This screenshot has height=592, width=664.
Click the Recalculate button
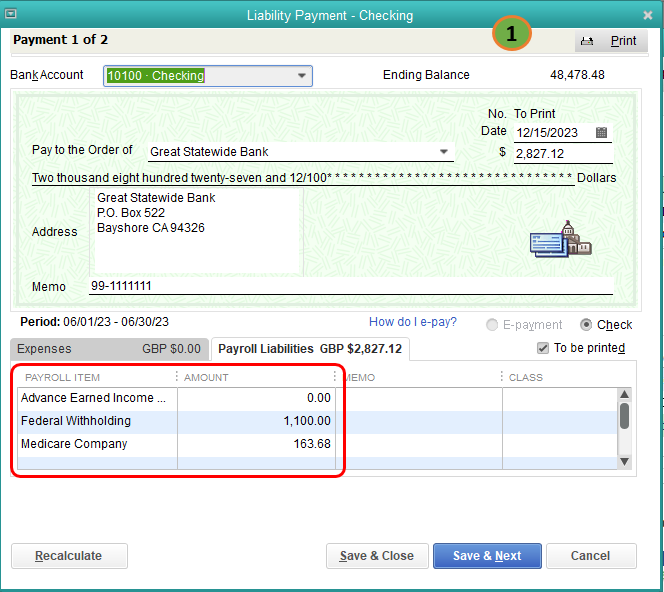pos(69,556)
